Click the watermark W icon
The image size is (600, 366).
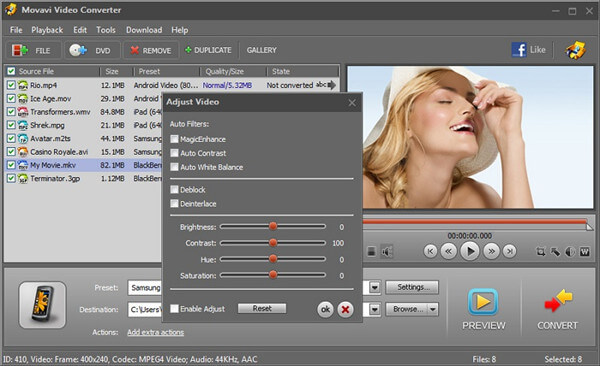(x=585, y=252)
